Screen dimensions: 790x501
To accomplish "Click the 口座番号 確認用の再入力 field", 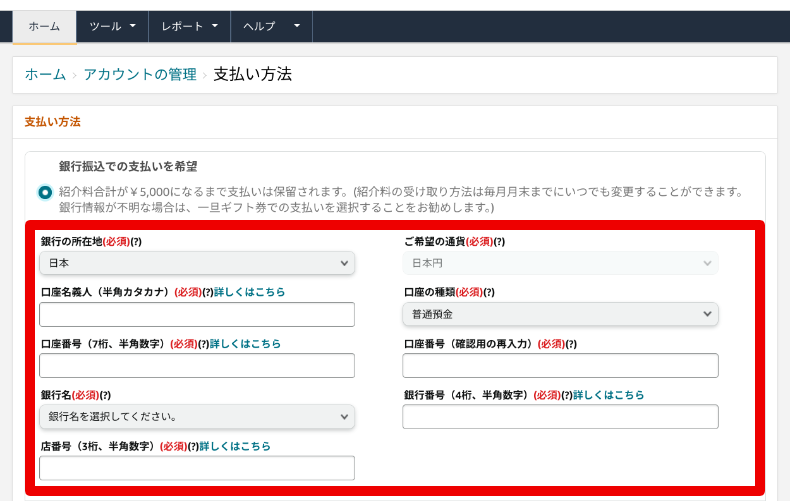I will 560,366.
